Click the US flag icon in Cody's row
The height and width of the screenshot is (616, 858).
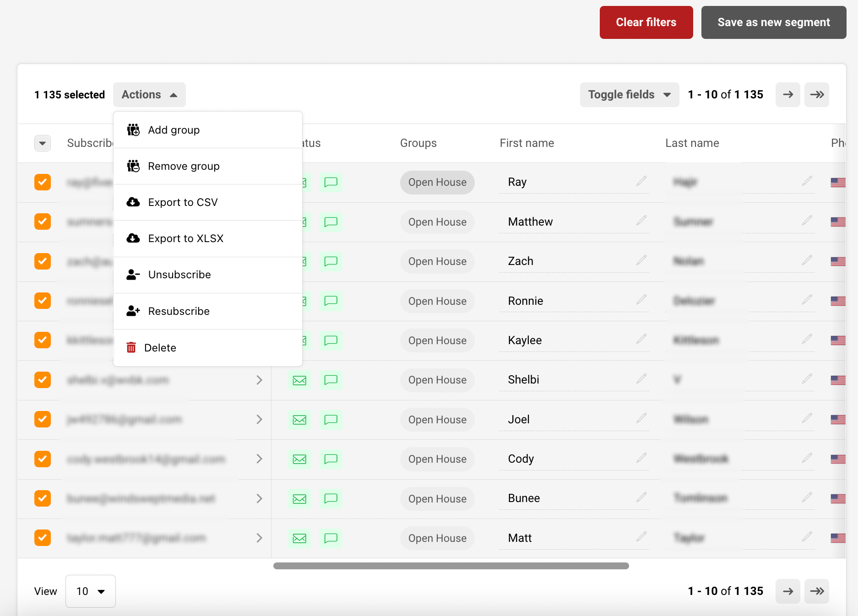838,459
